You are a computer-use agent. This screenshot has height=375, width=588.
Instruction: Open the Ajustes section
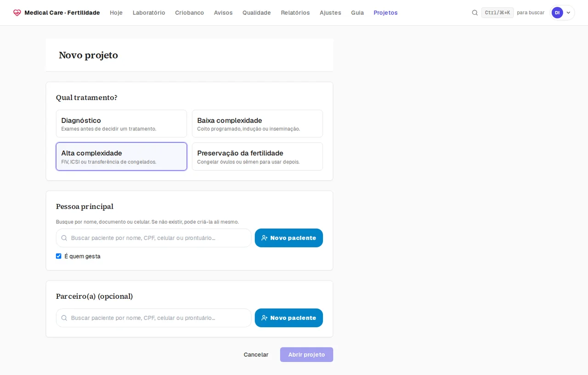coord(330,13)
